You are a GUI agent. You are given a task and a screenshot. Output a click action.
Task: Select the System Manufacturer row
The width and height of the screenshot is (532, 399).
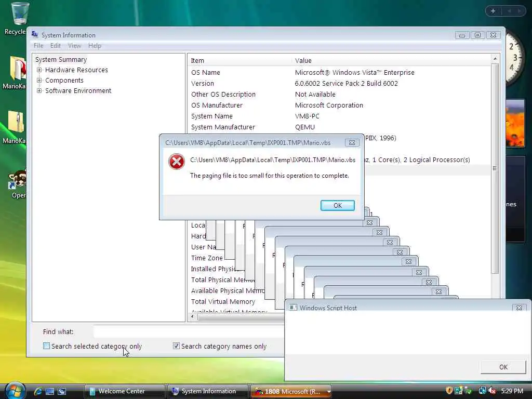[339, 127]
